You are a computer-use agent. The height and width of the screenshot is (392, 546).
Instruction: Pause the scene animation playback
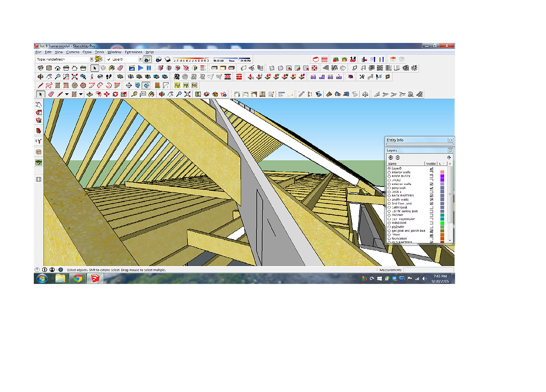[x=149, y=67]
